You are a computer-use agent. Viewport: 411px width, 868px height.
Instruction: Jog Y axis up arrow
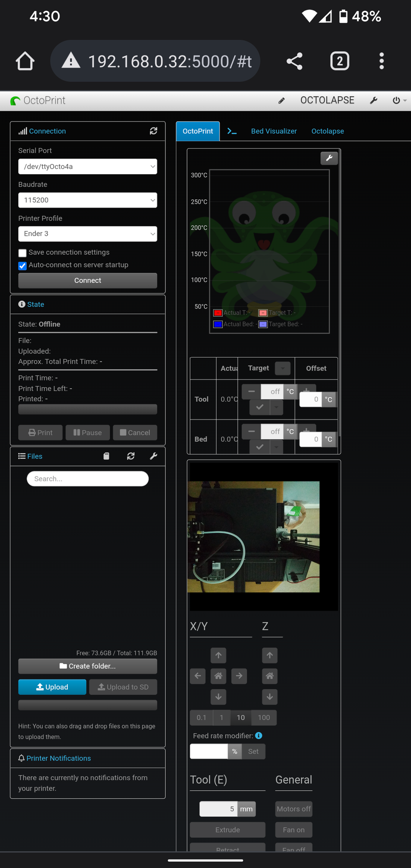click(x=219, y=655)
